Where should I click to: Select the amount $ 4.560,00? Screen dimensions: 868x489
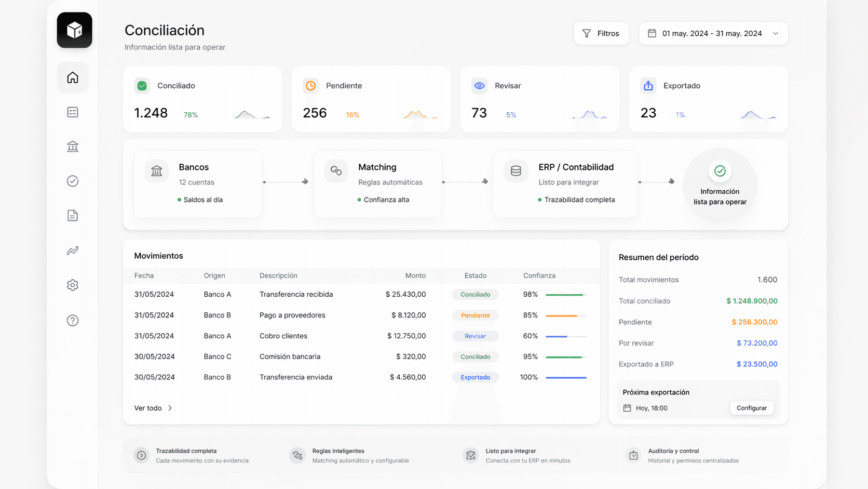[408, 377]
